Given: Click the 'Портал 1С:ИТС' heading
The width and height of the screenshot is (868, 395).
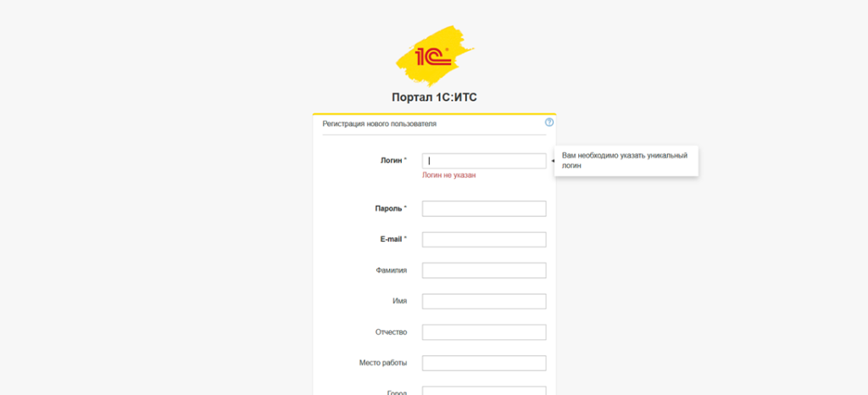Looking at the screenshot, I should [x=434, y=98].
